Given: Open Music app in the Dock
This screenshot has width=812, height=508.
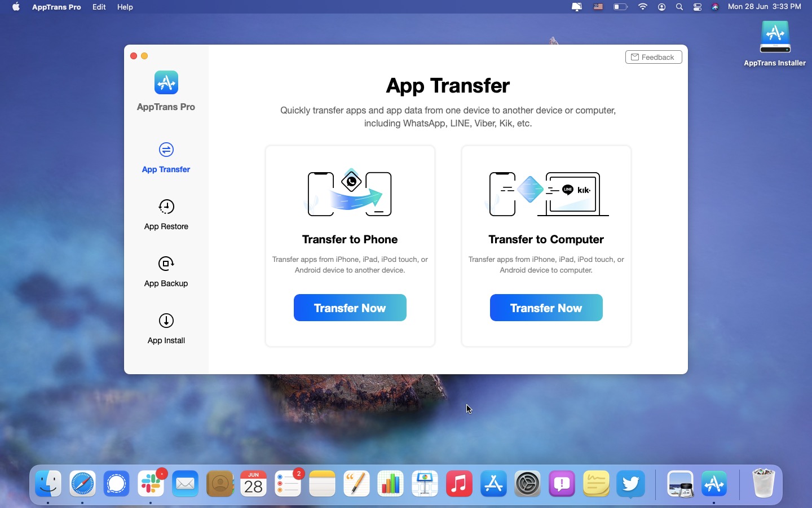Looking at the screenshot, I should (460, 484).
